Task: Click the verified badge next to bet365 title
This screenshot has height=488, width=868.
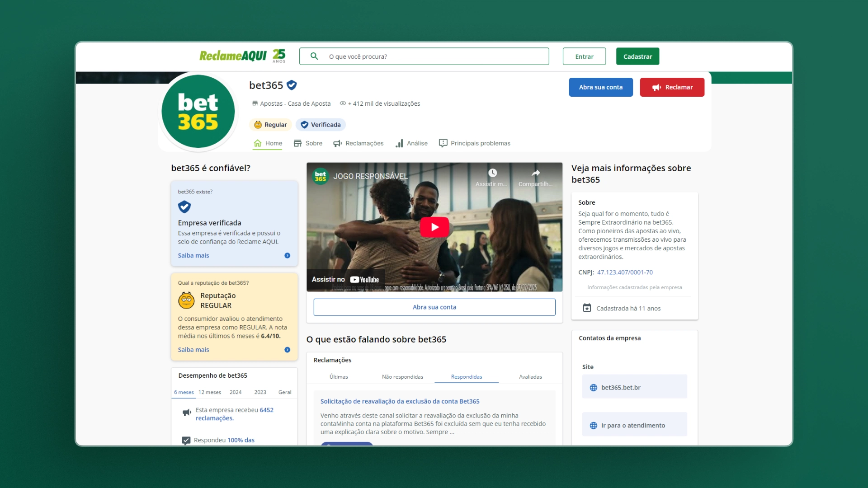Action: click(x=292, y=85)
